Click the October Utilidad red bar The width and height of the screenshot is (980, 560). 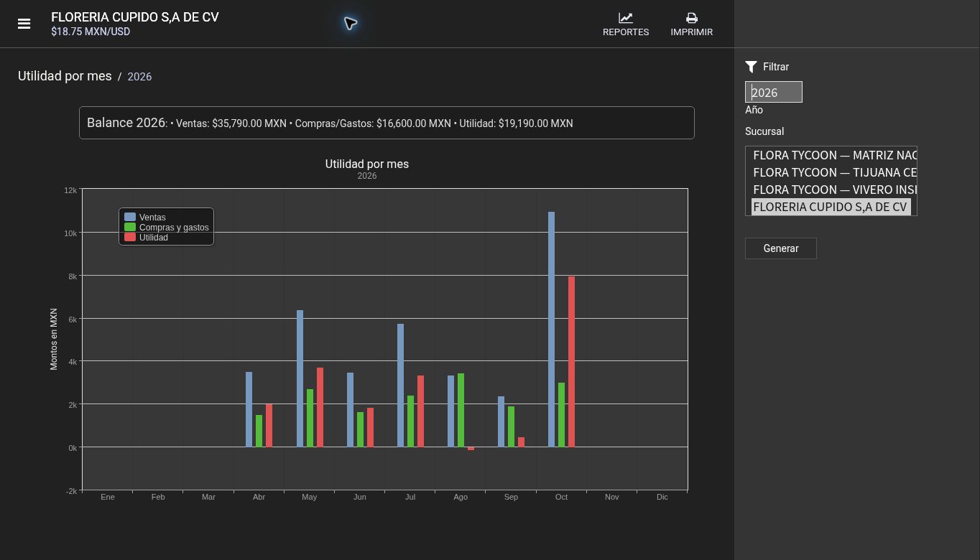point(571,362)
